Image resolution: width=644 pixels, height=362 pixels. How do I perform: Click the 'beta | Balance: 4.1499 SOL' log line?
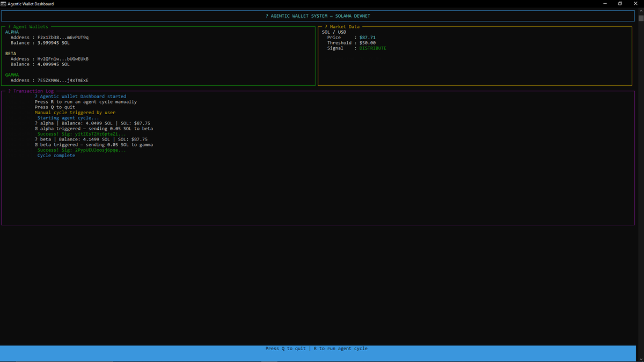pyautogui.click(x=91, y=139)
